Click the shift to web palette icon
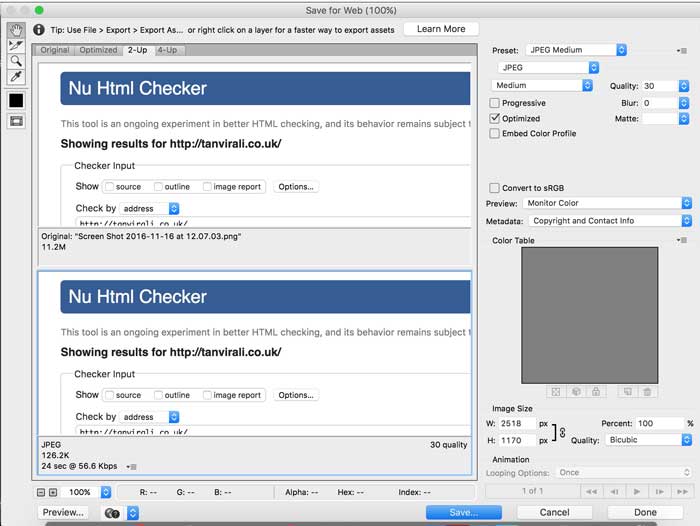The width and height of the screenshot is (700, 526). pos(576,392)
